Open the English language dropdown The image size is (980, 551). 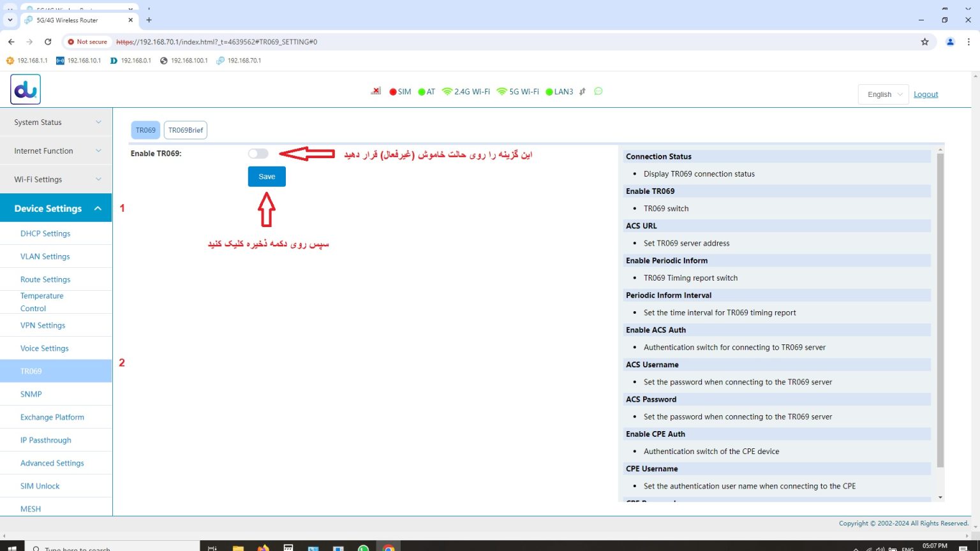pyautogui.click(x=883, y=94)
